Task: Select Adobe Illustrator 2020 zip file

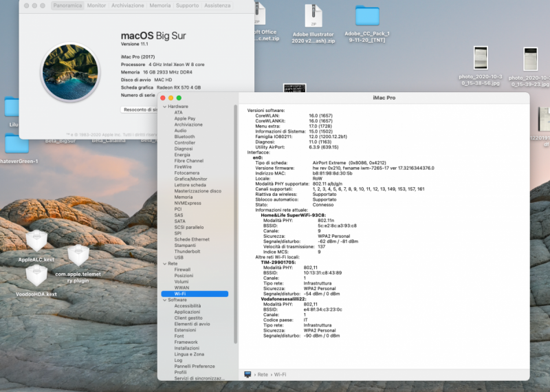Action: 313,16
